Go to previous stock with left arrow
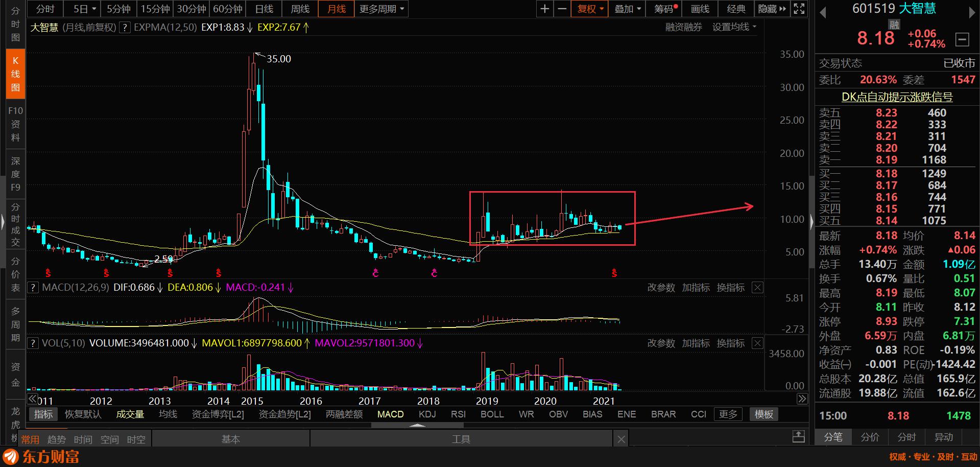The width and height of the screenshot is (980, 467). [823, 13]
